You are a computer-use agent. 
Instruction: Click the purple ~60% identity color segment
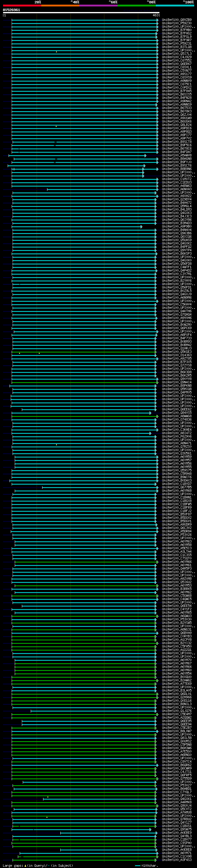(x=99, y=6)
